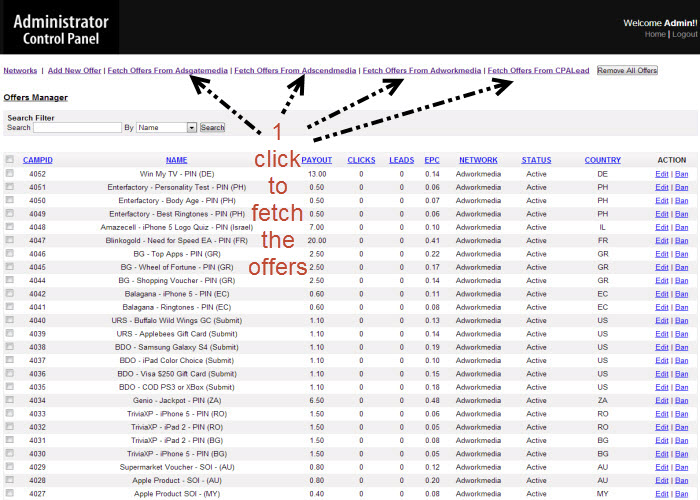Fetch offers from Adgatemedia
The width and height of the screenshot is (700, 500).
point(167,71)
